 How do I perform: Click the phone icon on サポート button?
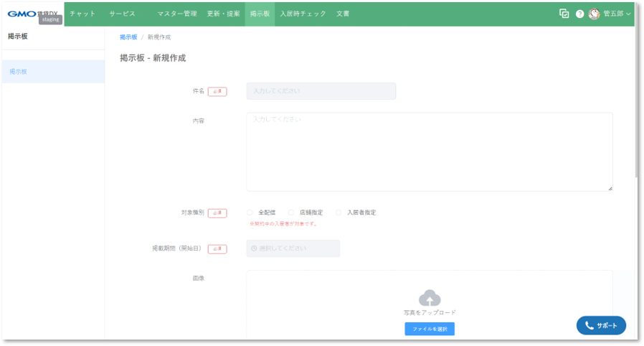tap(589, 325)
